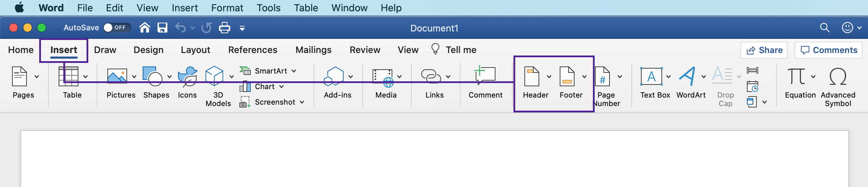Screen dimensions: 868x187
Task: Switch to the Layout tab
Action: click(195, 50)
